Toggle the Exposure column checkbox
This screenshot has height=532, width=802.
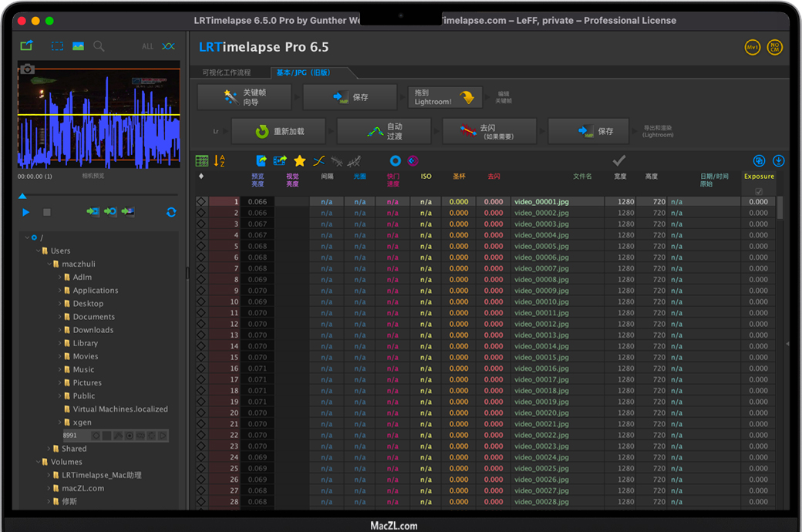pyautogui.click(x=759, y=191)
